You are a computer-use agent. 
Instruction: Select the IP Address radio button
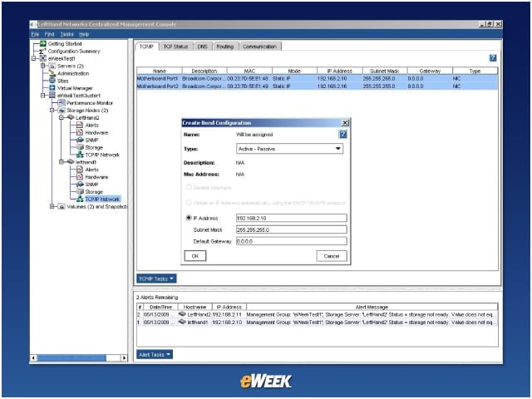tap(189, 218)
